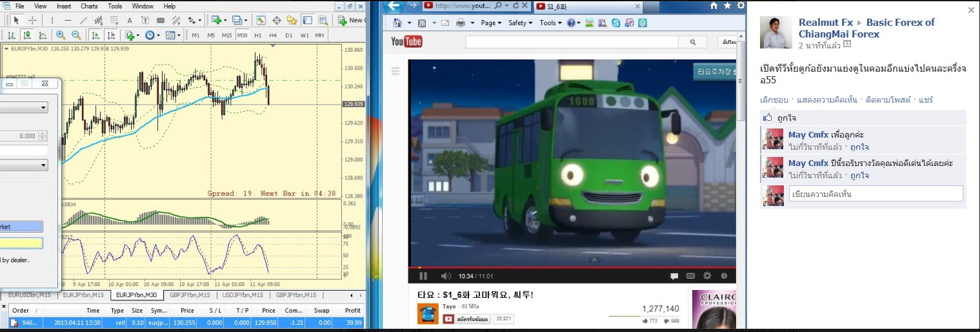Switch to GBPJPYbn,M15 chart tab after EURJPYbn,M30
980x332 pixels.
point(189,295)
